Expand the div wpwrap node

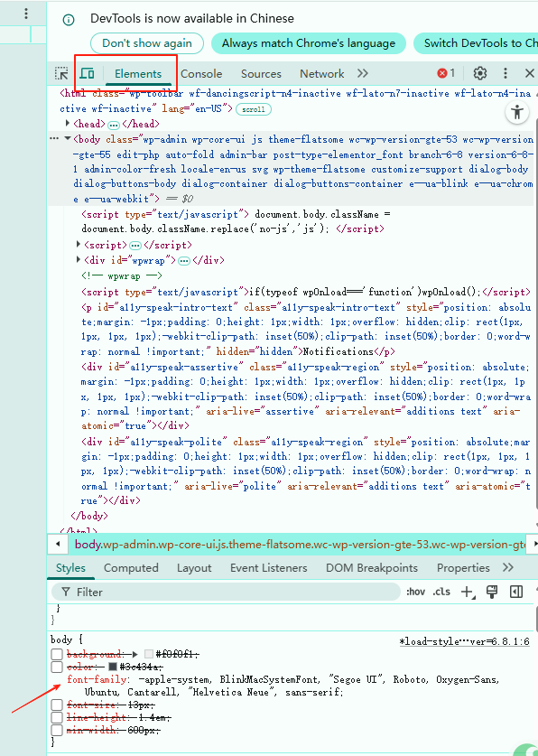tap(79, 260)
